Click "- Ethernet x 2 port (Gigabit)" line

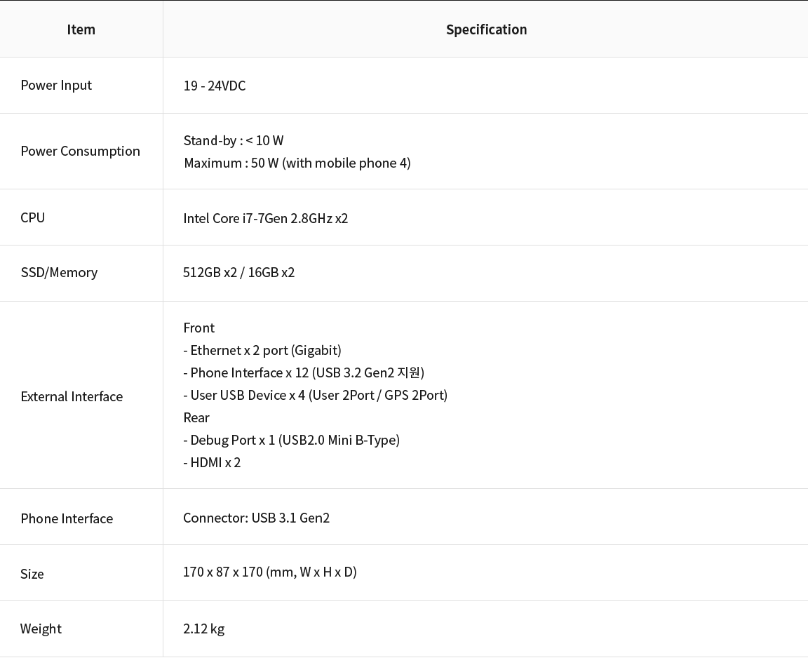click(262, 351)
